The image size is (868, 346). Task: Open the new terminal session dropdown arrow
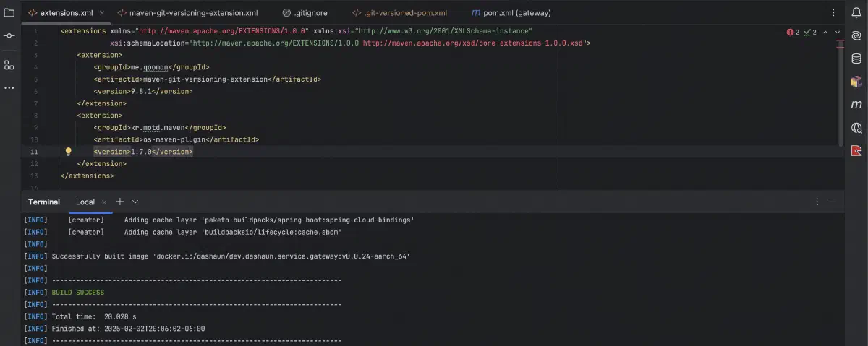tap(135, 202)
